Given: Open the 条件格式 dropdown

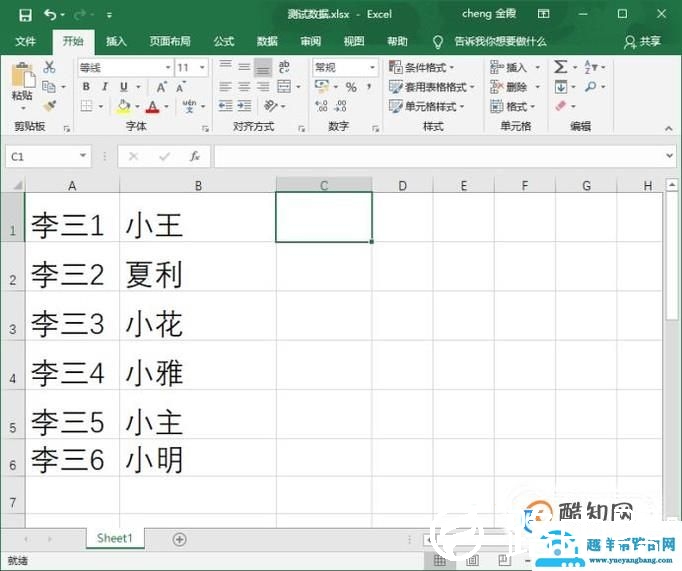Looking at the screenshot, I should (x=421, y=67).
